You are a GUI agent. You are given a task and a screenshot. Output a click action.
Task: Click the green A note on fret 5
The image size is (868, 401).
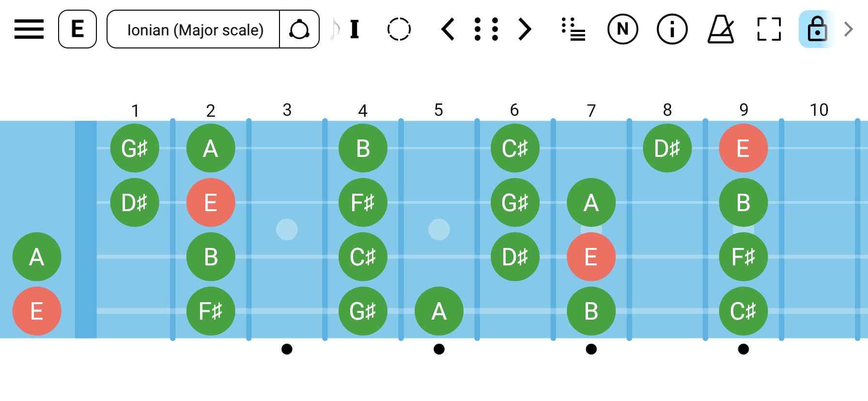[439, 311]
